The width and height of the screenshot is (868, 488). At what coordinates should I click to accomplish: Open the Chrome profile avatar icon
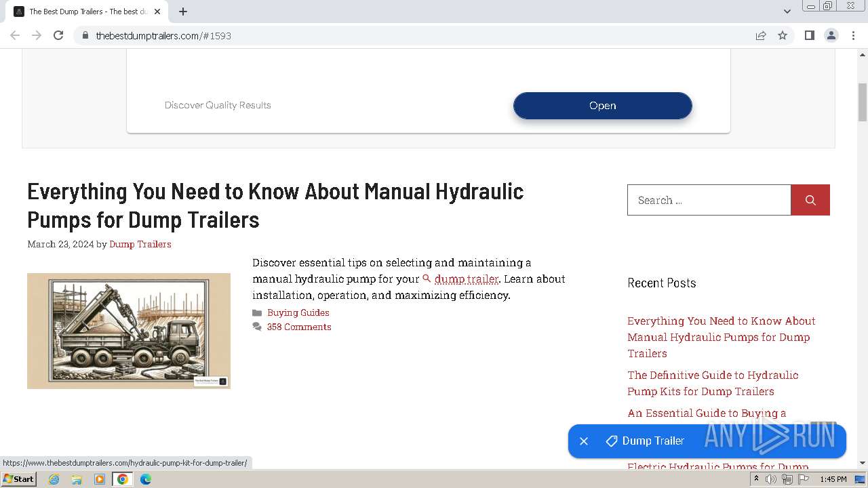831,35
